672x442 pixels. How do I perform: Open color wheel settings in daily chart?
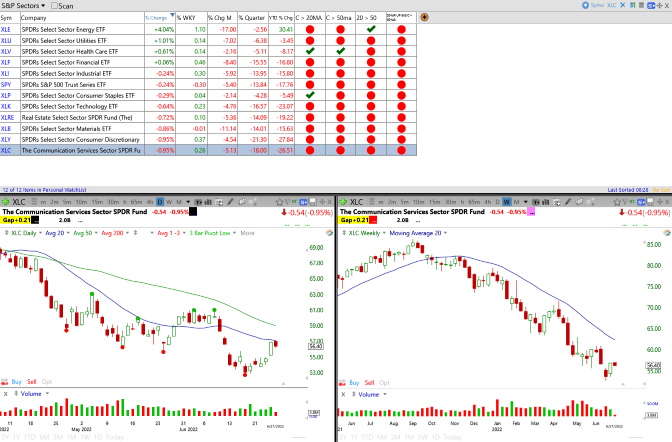pos(329,233)
